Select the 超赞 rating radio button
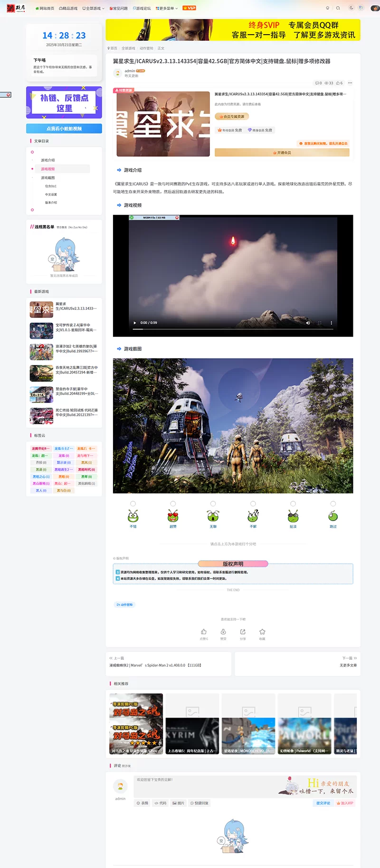Viewport: 380px width, 868px height. click(173, 504)
